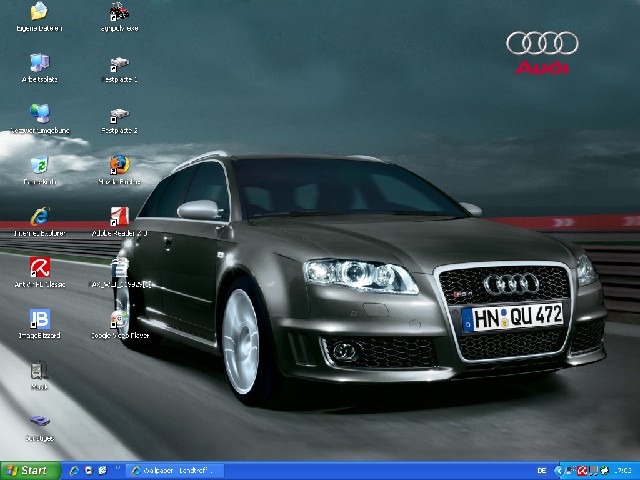Select the Festplatte 2 drive shortcut

[x=119, y=114]
